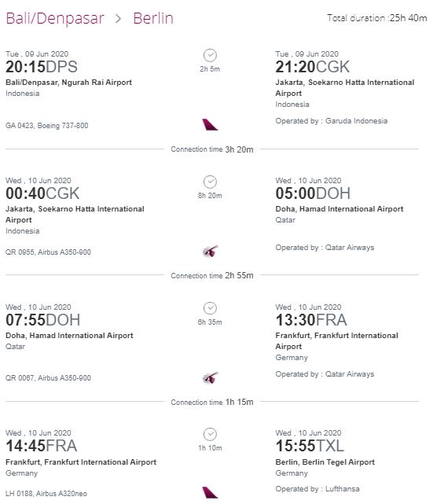Image resolution: width=433 pixels, height=504 pixels.
Task: Click the Qatar Airways oryx logo for QR 0067
Action: coord(210,377)
